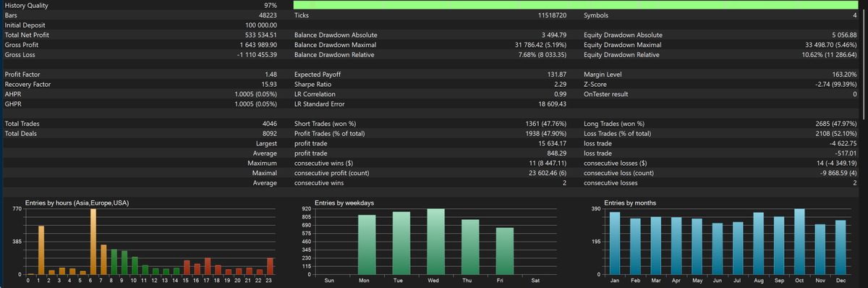
Task: Select the GHPR row value 1.0005 (0.05%)
Action: click(256, 104)
